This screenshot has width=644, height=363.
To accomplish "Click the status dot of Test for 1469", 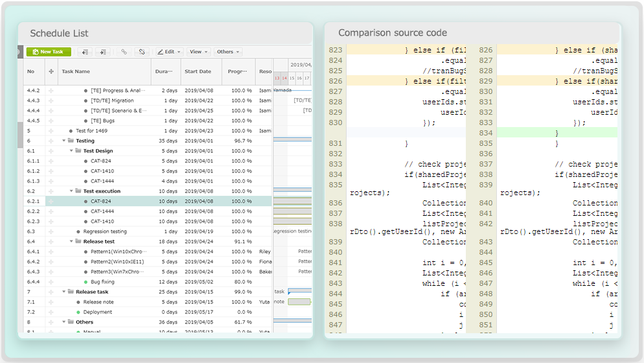I will 71,131.
